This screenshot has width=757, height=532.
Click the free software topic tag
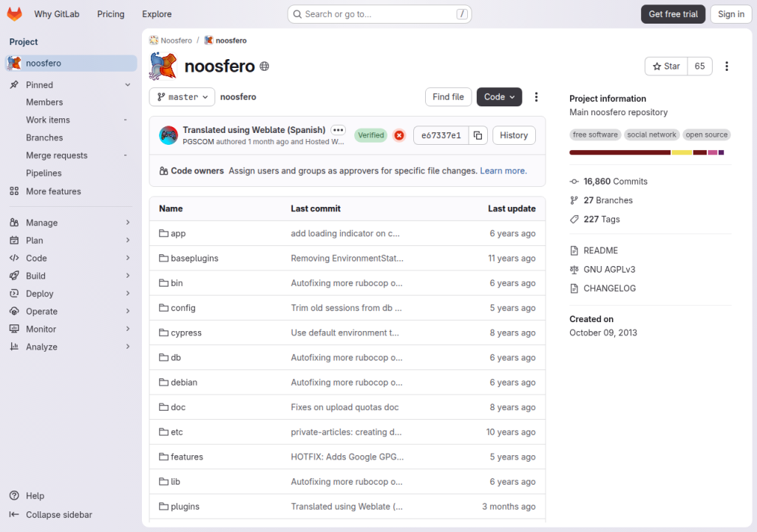595,134
